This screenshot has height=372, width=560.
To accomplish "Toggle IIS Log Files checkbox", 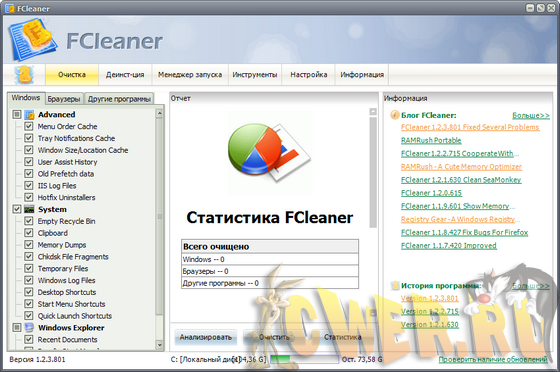I will [x=29, y=185].
